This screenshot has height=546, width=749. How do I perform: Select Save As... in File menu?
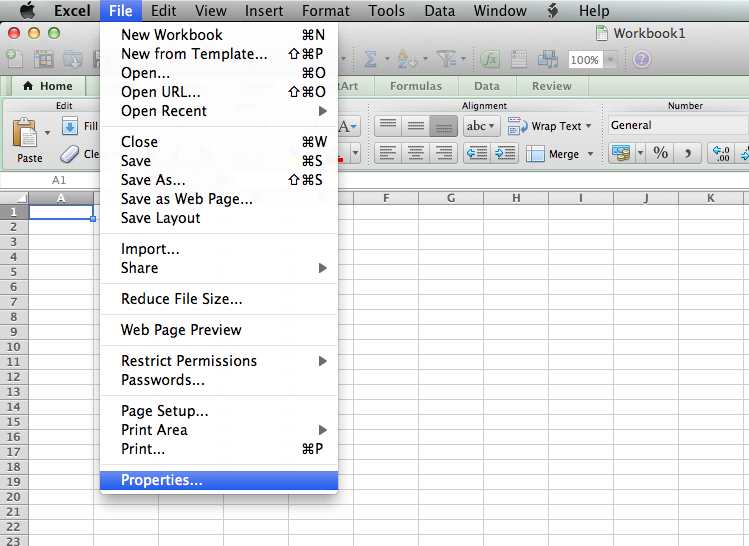(x=219, y=180)
